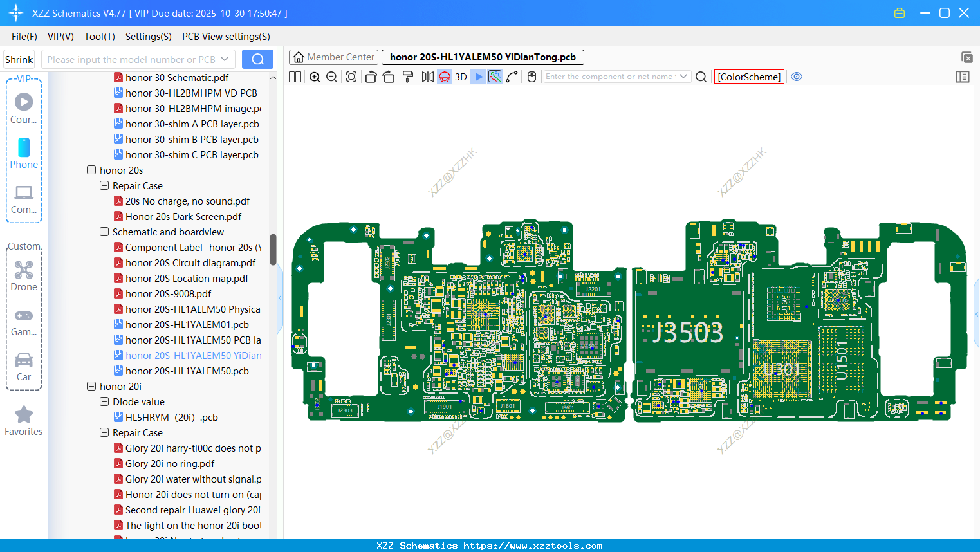Viewport: 980px width, 552px height.
Task: Open the Settings(S) menu
Action: [149, 37]
